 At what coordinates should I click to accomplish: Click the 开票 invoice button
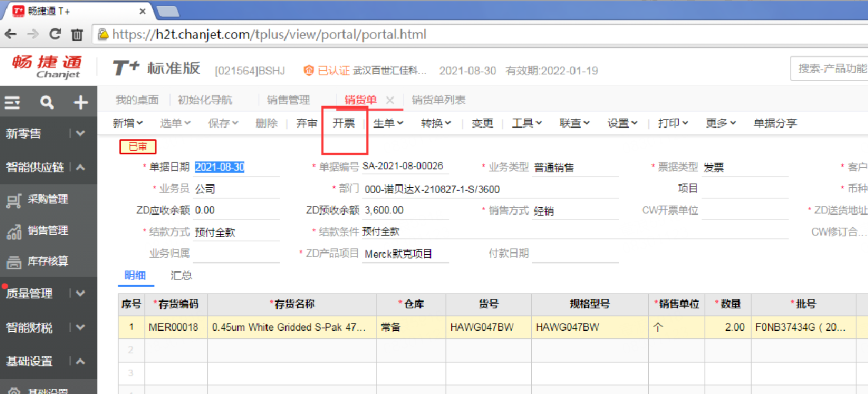pyautogui.click(x=344, y=123)
